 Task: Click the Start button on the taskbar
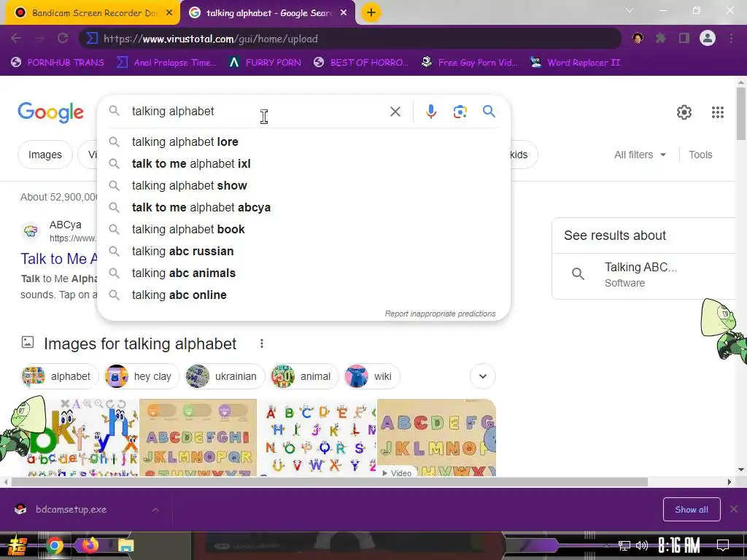click(18, 545)
